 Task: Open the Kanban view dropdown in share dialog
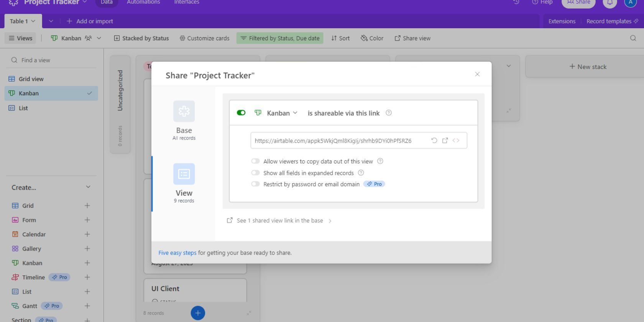[282, 113]
